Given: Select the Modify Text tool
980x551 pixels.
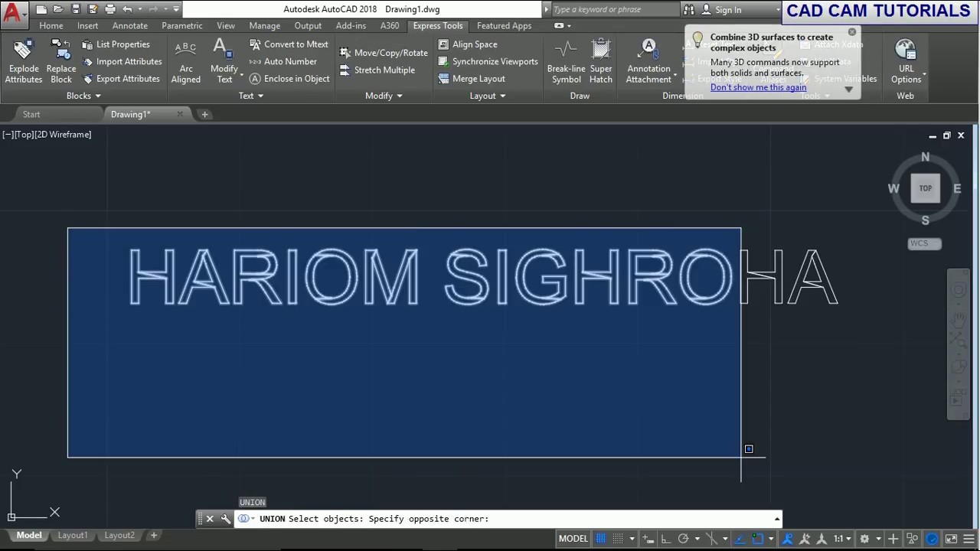Looking at the screenshot, I should (x=224, y=60).
